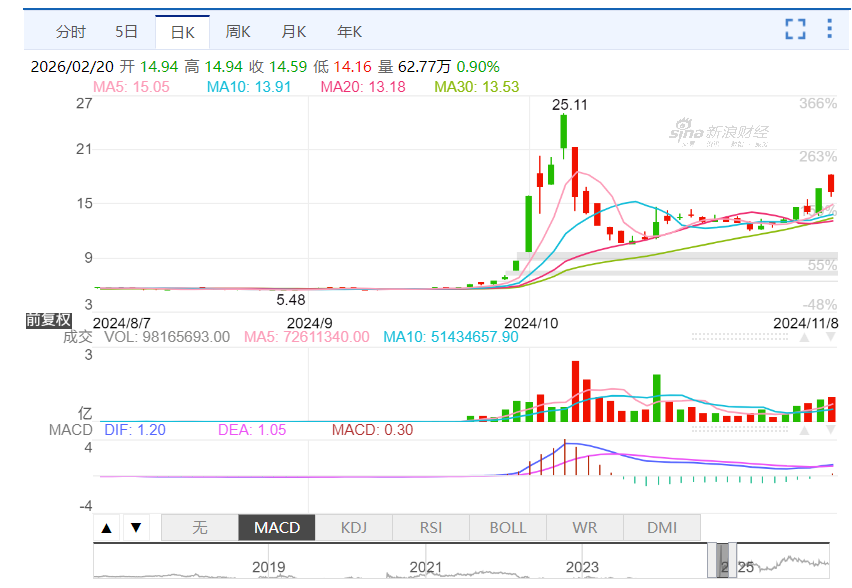This screenshot has width=852, height=588.
Task: Click the down triangle in volume panel
Action: click(829, 338)
